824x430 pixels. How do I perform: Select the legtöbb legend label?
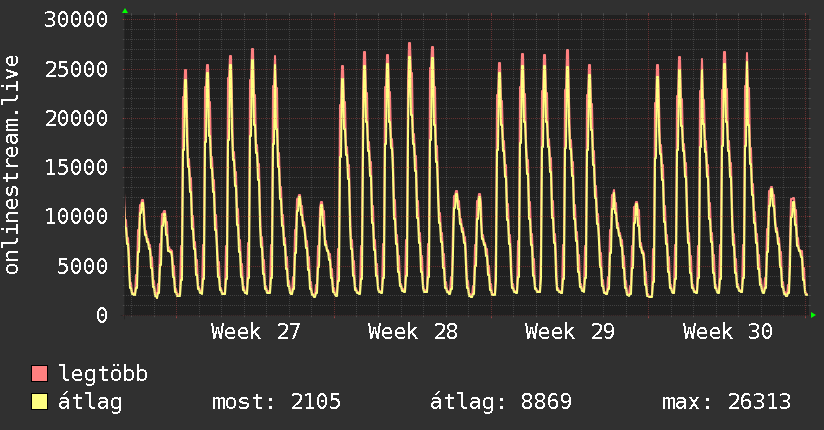(103, 374)
